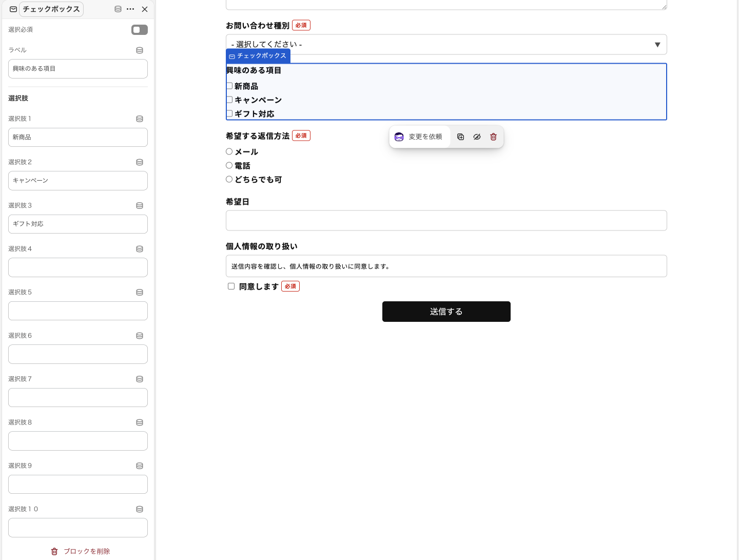The width and height of the screenshot is (739, 560).
Task: Click the database icon beside ラベル
Action: pos(140,50)
